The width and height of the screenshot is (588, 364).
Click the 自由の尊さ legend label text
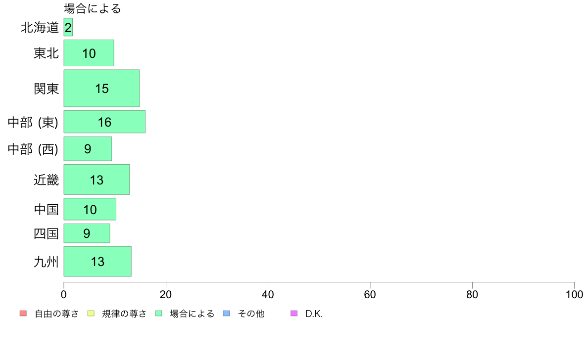click(x=56, y=314)
